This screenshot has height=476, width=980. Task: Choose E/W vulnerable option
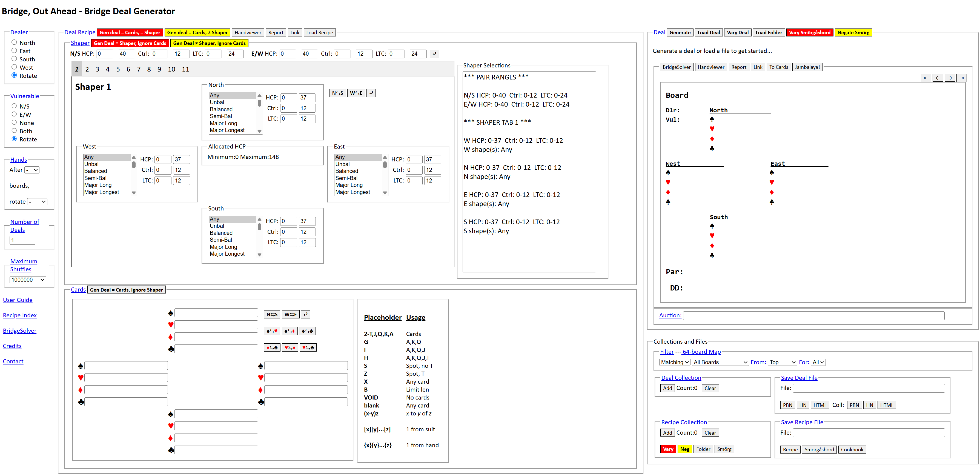(x=14, y=114)
